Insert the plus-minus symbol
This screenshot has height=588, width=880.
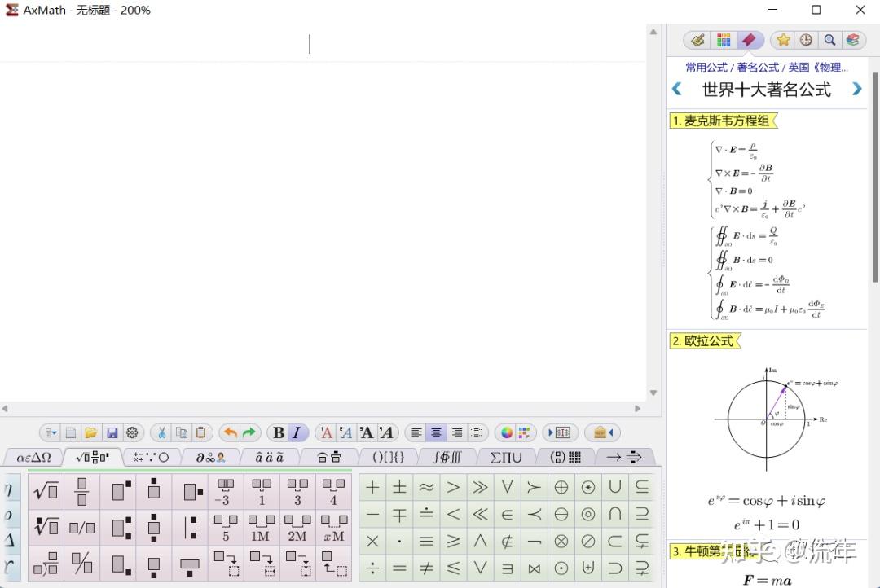point(399,487)
